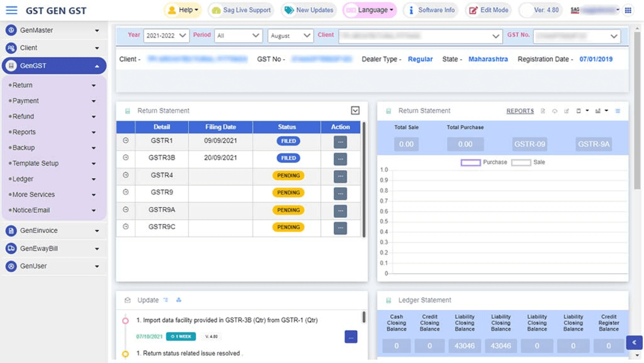
Task: Click the Action button for GSTR3B row
Action: pyautogui.click(x=340, y=158)
